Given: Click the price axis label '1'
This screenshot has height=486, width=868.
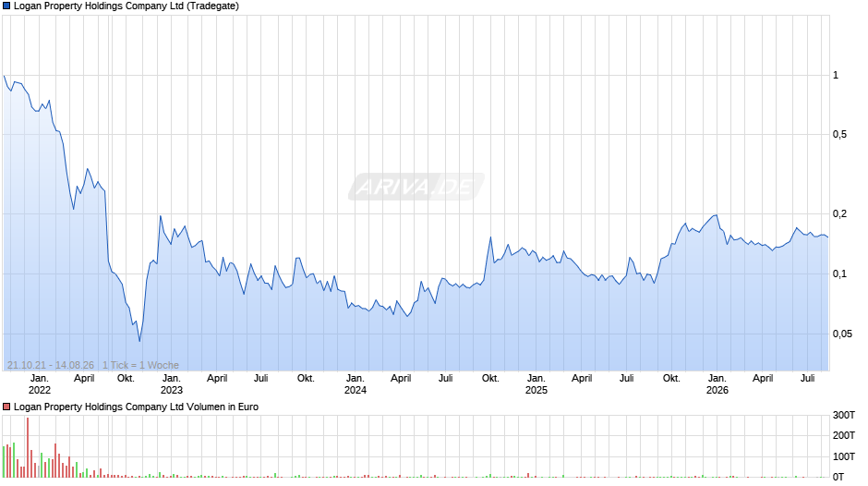Looking at the screenshot, I should point(836,76).
